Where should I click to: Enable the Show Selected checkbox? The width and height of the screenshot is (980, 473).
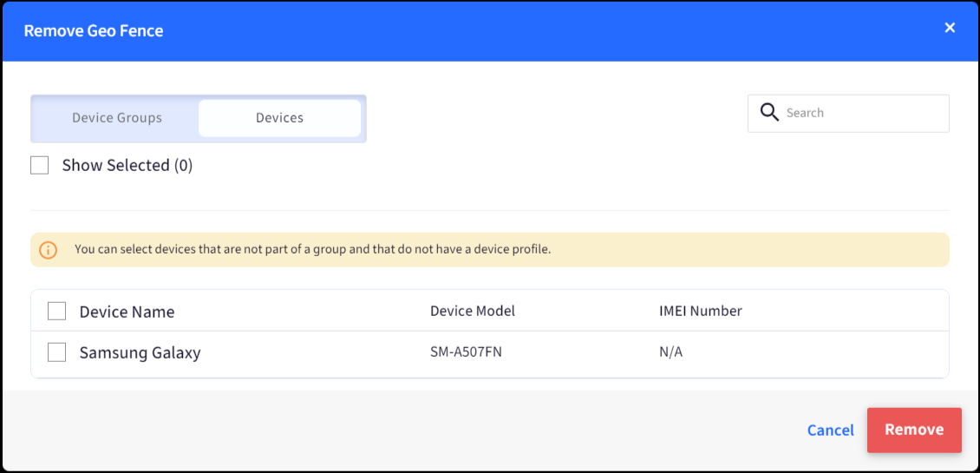pyautogui.click(x=39, y=165)
